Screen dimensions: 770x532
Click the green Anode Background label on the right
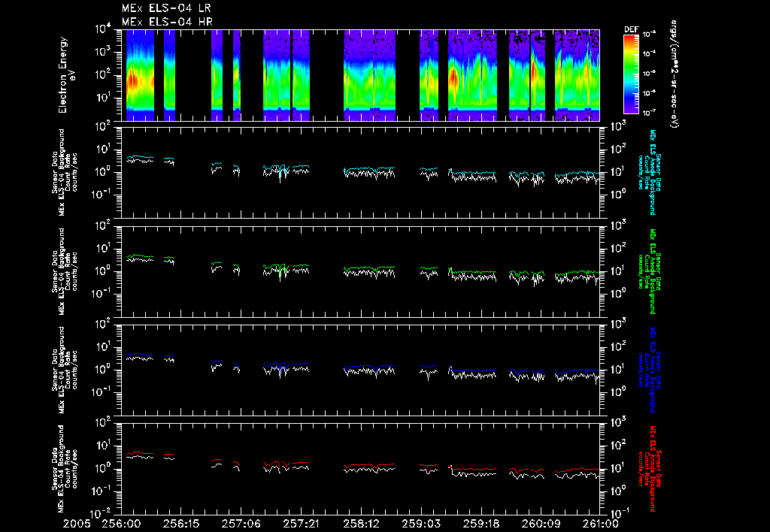[649, 271]
